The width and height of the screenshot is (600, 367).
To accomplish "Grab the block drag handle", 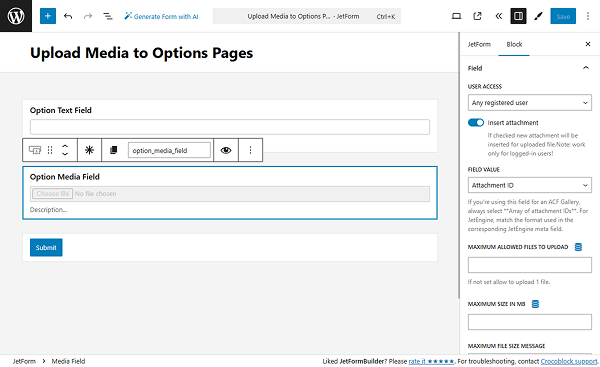I will 50,150.
